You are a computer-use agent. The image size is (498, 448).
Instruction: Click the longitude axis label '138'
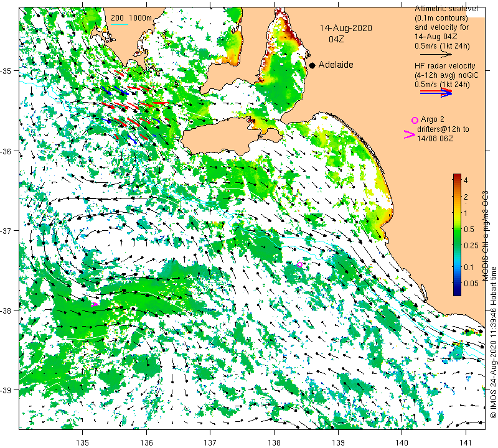tap(274, 442)
